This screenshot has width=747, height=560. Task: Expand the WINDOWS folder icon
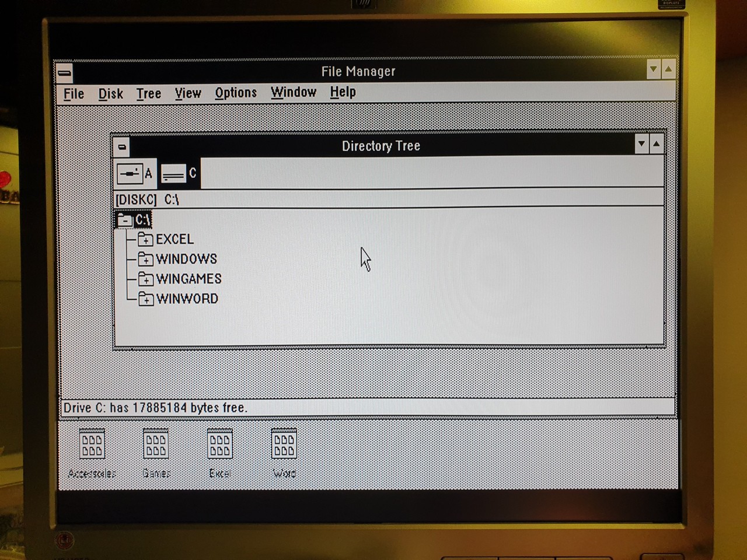click(146, 259)
